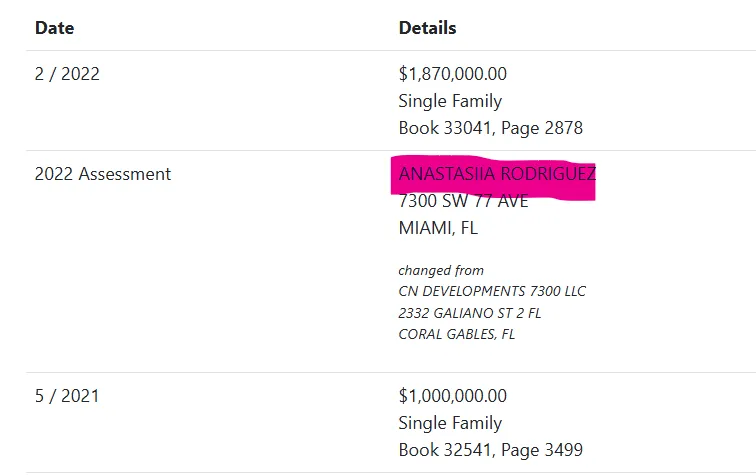Click the MIAMI, FL city line
756x476 pixels.
point(438,228)
